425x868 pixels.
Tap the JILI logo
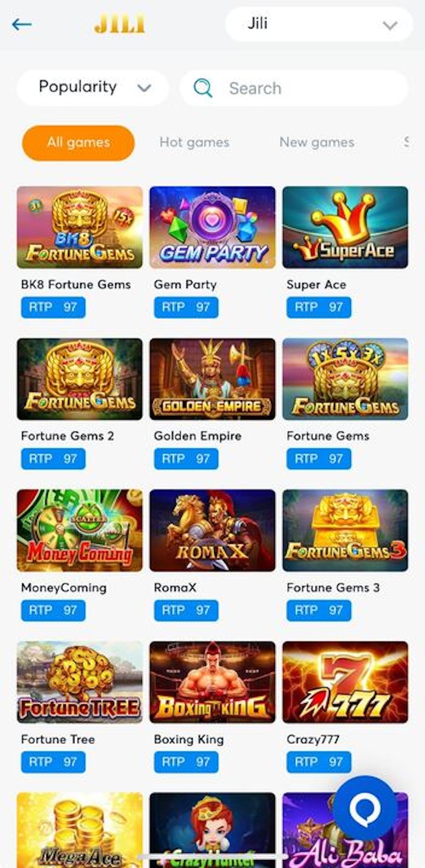120,24
